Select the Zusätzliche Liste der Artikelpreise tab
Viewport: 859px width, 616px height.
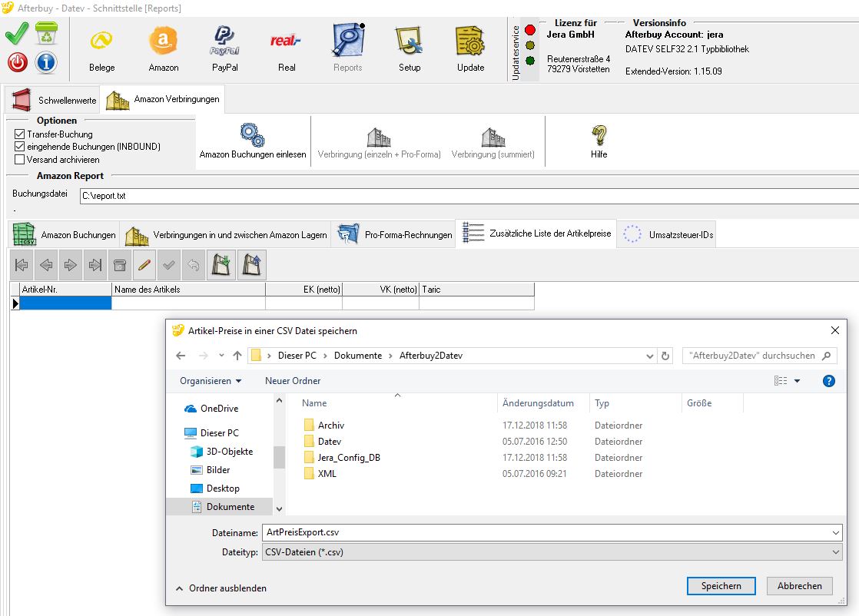(x=536, y=233)
